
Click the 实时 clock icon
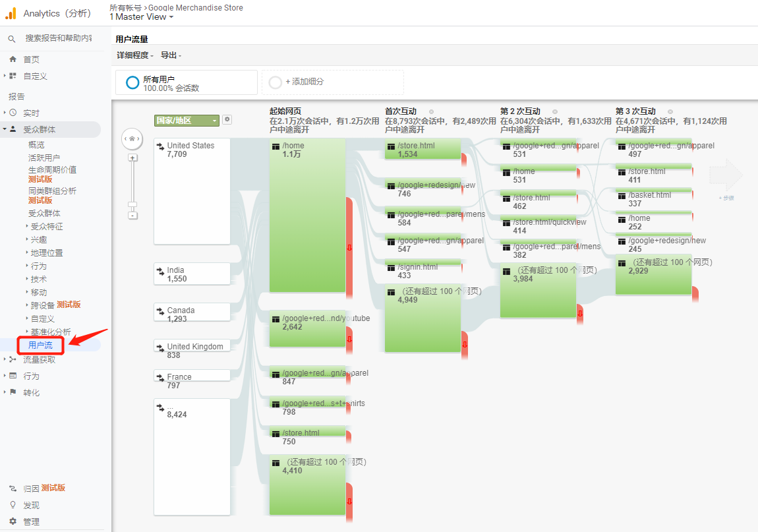13,113
